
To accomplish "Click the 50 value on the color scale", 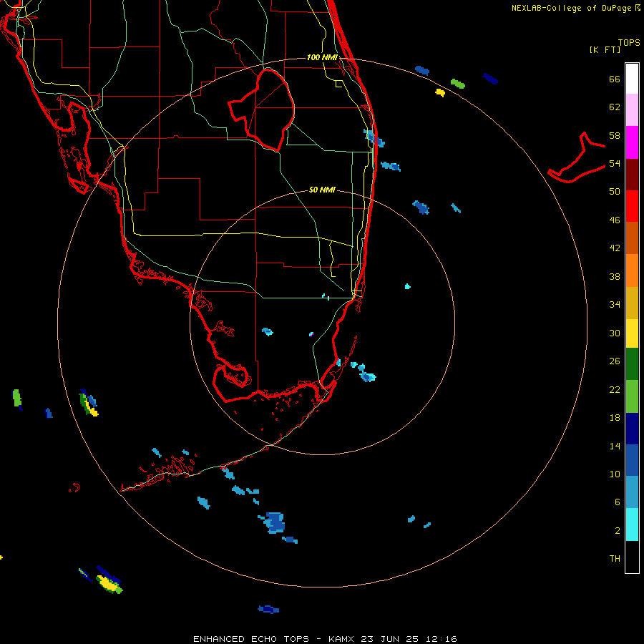I will click(615, 192).
